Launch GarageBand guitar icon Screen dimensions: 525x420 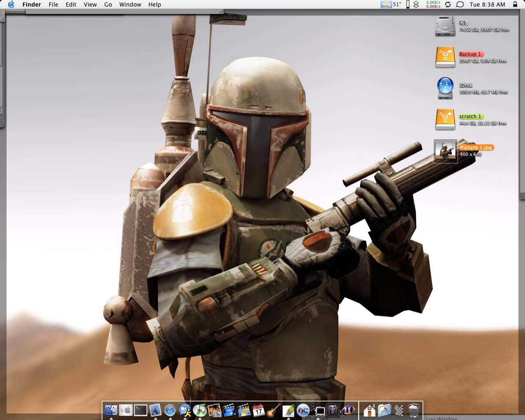tap(273, 410)
